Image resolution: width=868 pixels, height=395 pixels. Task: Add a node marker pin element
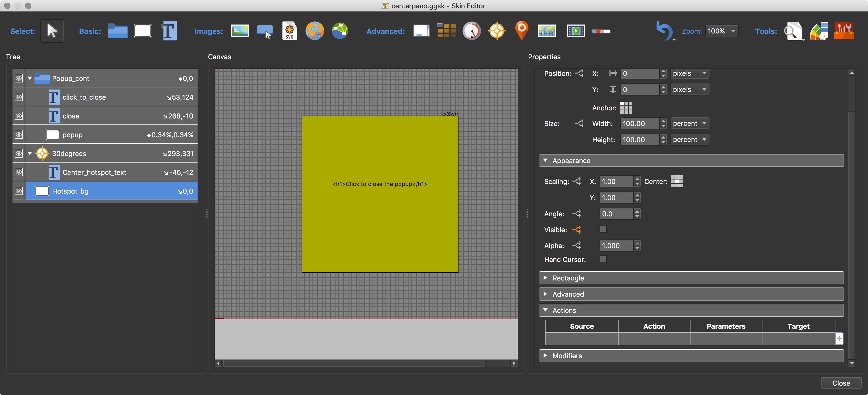522,31
